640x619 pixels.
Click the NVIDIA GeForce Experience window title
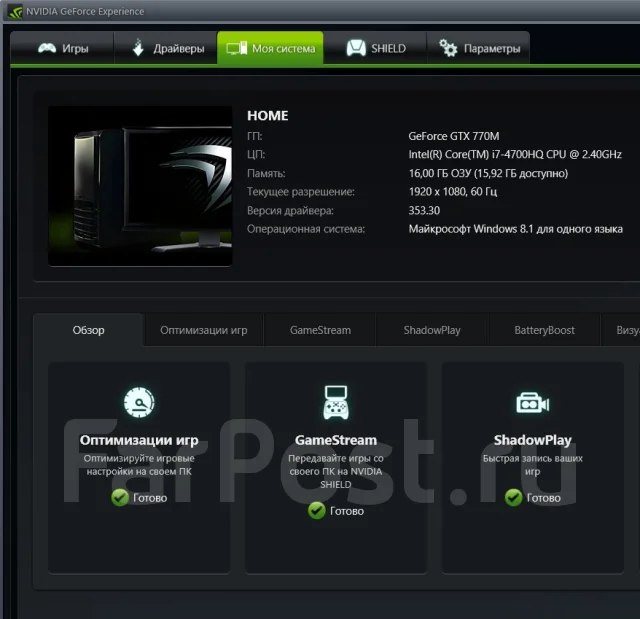tap(85, 11)
